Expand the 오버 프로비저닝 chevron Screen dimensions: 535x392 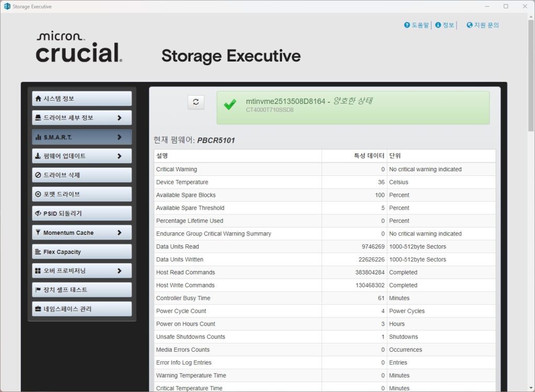click(x=120, y=271)
